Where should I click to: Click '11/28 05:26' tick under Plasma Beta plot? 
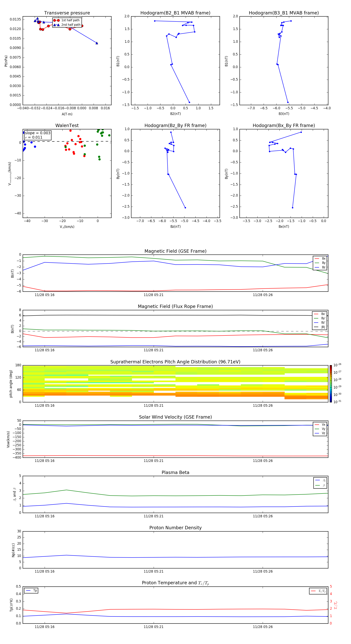[262, 516]
